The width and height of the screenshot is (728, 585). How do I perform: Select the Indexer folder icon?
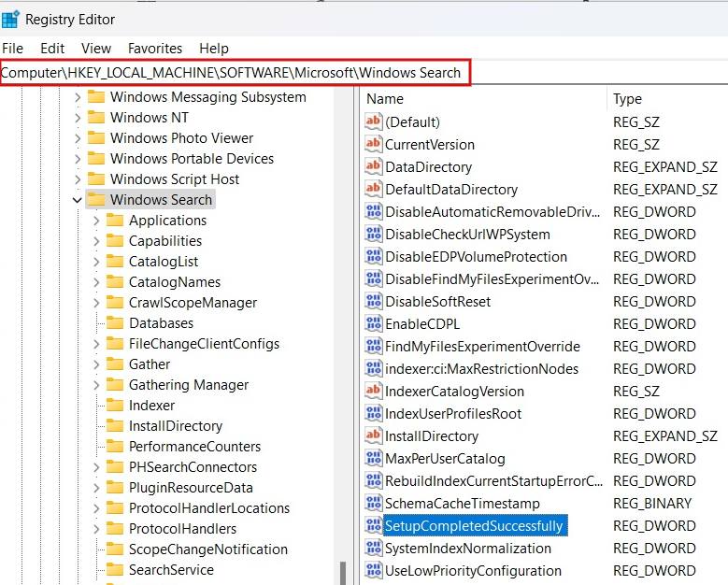115,405
